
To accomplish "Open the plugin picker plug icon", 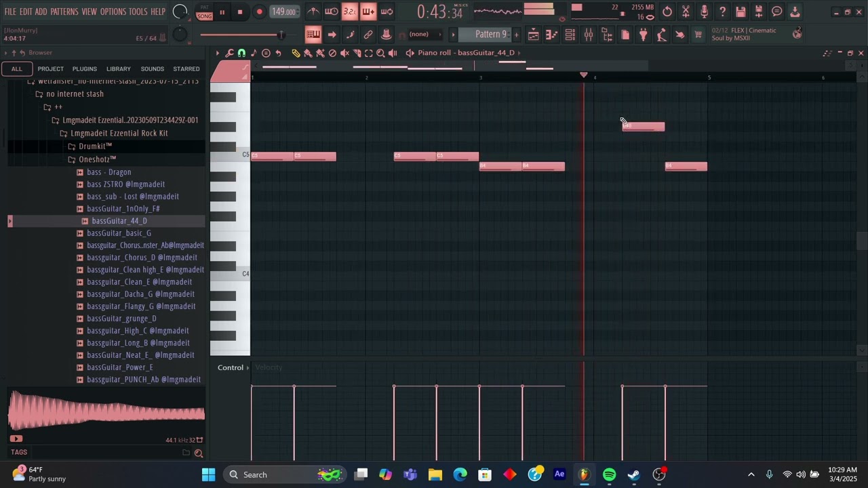I will coord(644,35).
